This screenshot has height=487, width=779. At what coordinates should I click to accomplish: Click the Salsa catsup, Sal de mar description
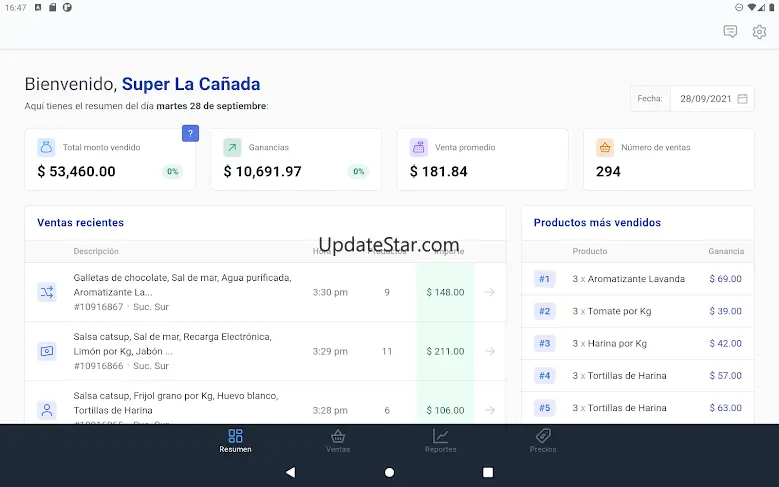click(x=172, y=344)
